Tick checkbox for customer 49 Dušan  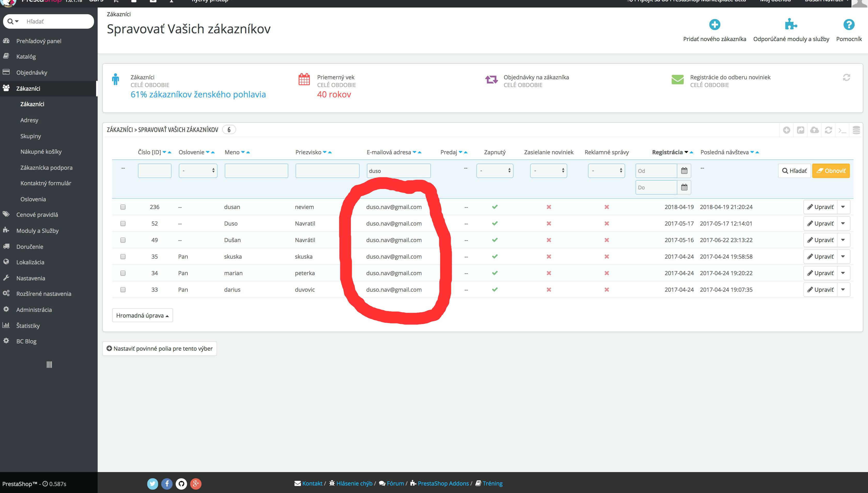(123, 240)
